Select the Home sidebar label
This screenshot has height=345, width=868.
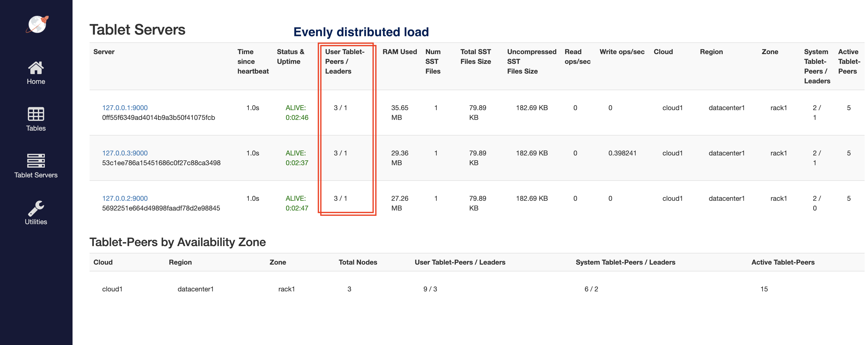[x=36, y=82]
